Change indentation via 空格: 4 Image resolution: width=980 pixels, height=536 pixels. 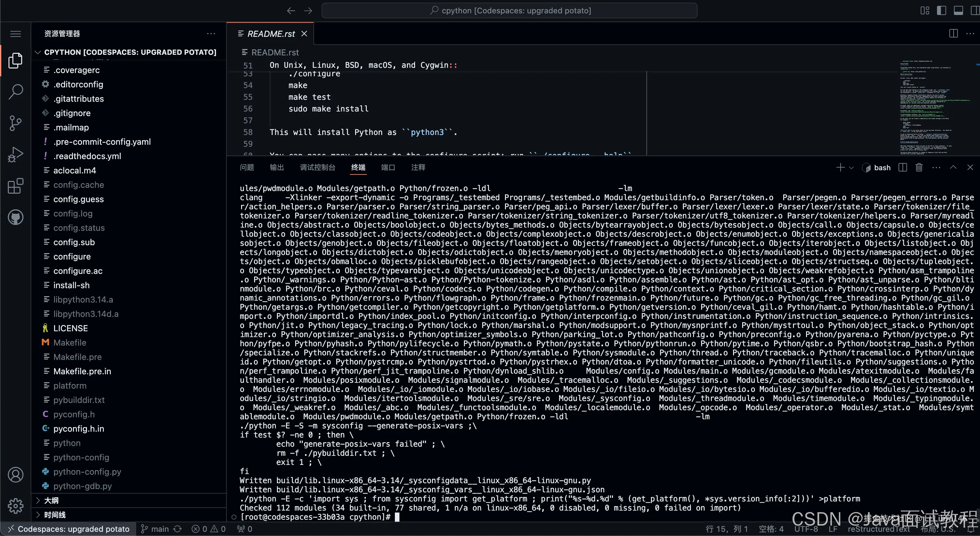(771, 529)
